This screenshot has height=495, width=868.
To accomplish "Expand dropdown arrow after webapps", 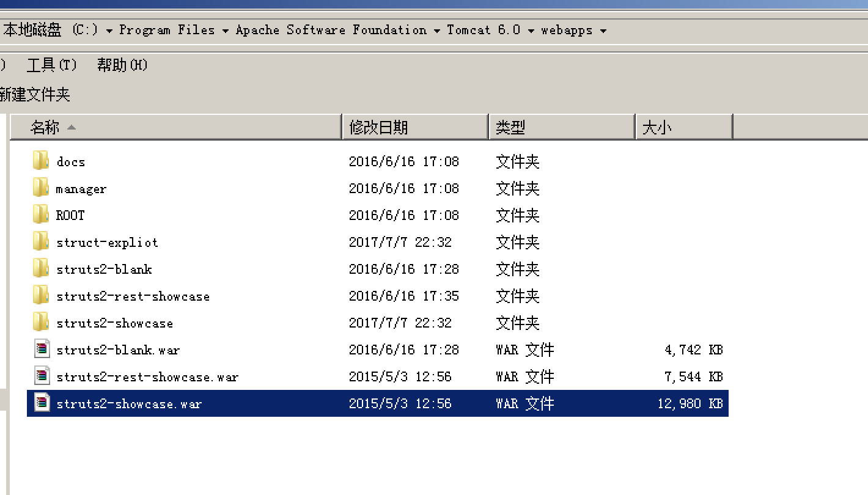I will coord(603,31).
